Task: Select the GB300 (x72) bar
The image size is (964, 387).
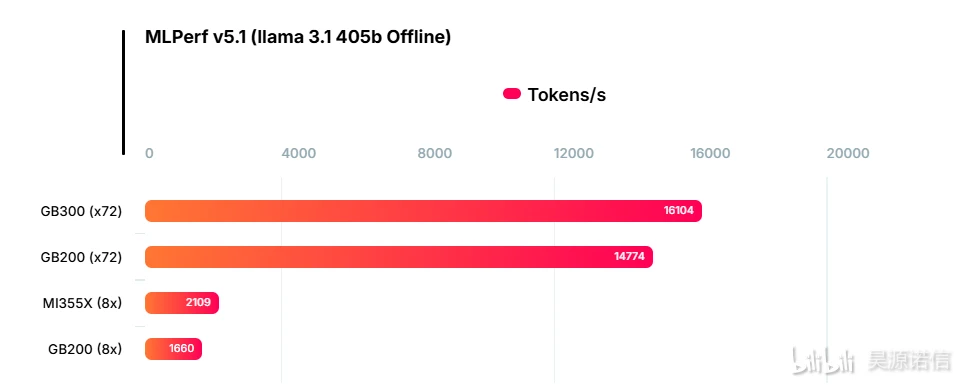Action: point(424,210)
